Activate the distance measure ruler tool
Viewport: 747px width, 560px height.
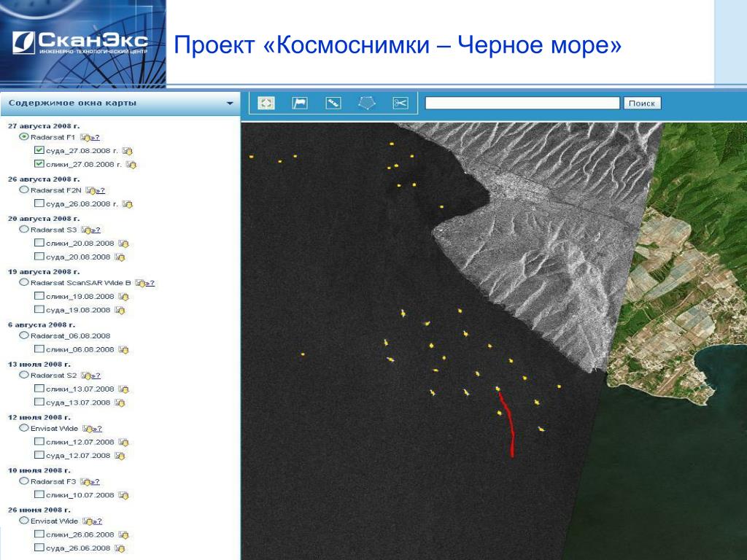coord(333,104)
